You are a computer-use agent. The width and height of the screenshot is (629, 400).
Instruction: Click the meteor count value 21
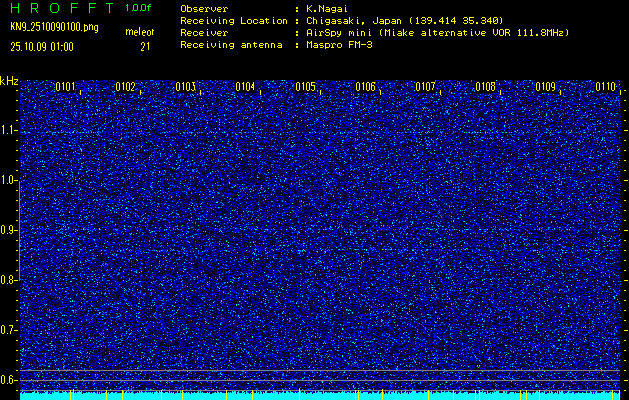point(145,46)
